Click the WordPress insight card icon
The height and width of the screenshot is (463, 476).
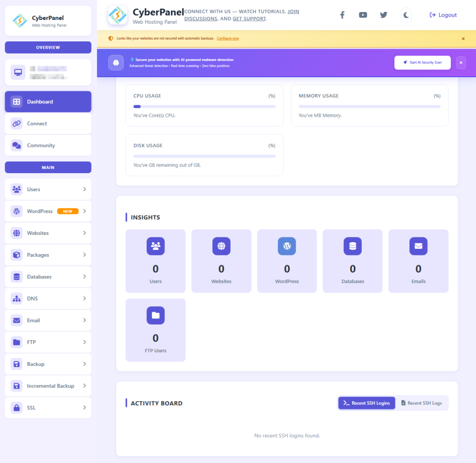[x=287, y=246]
